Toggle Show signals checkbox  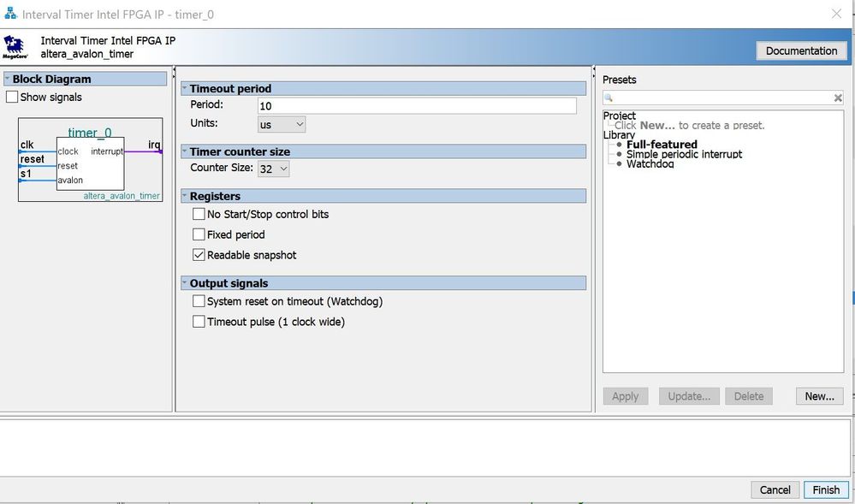tap(12, 97)
